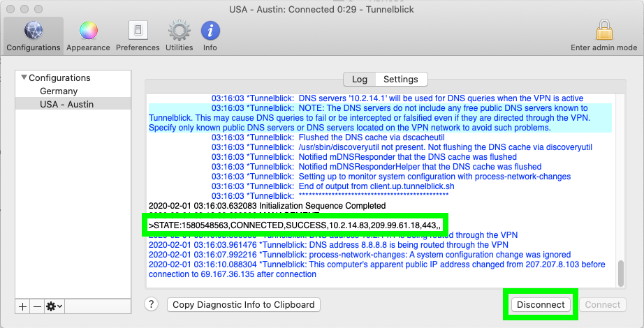Image resolution: width=644 pixels, height=328 pixels.
Task: Remove configuration with the minus button
Action: point(38,306)
